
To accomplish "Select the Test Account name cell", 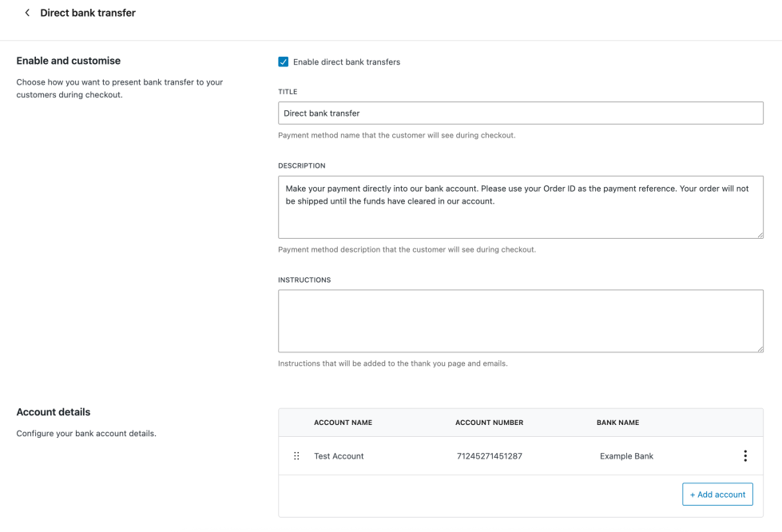I will coord(339,456).
